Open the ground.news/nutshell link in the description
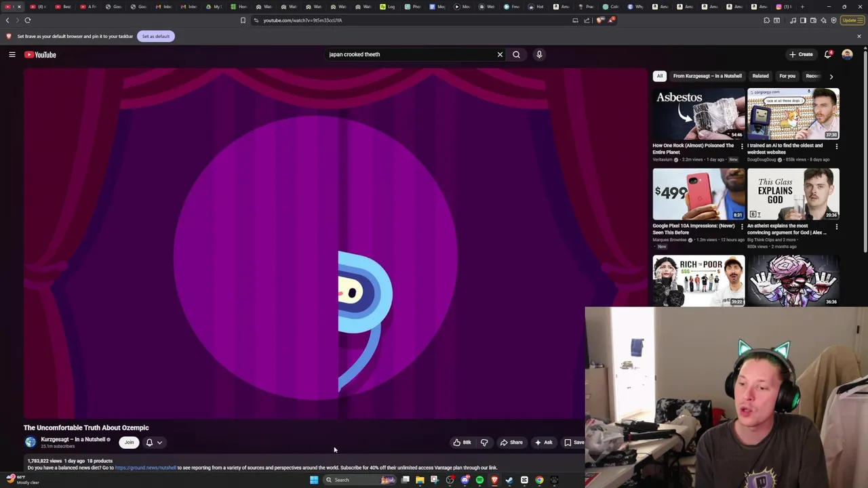 145,468
